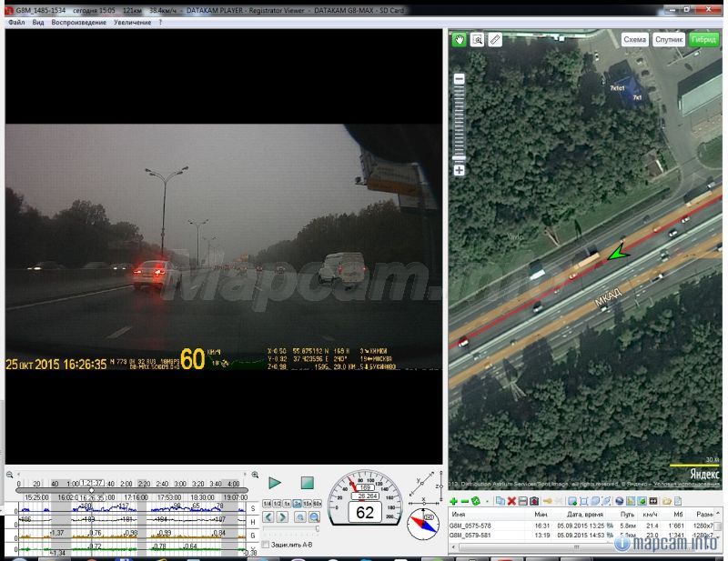The image size is (728, 561).
Task: Activate the map zoom-area magnifier tool
Action: click(477, 40)
